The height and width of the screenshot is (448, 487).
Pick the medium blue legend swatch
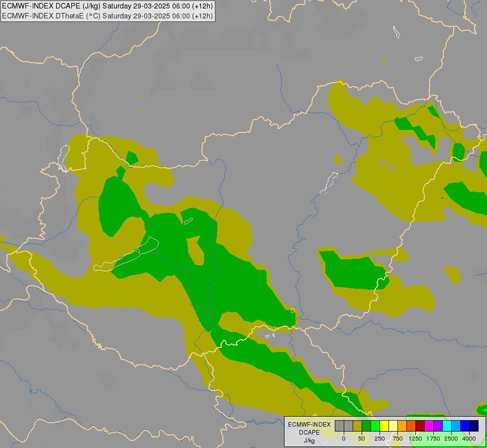[465, 426]
